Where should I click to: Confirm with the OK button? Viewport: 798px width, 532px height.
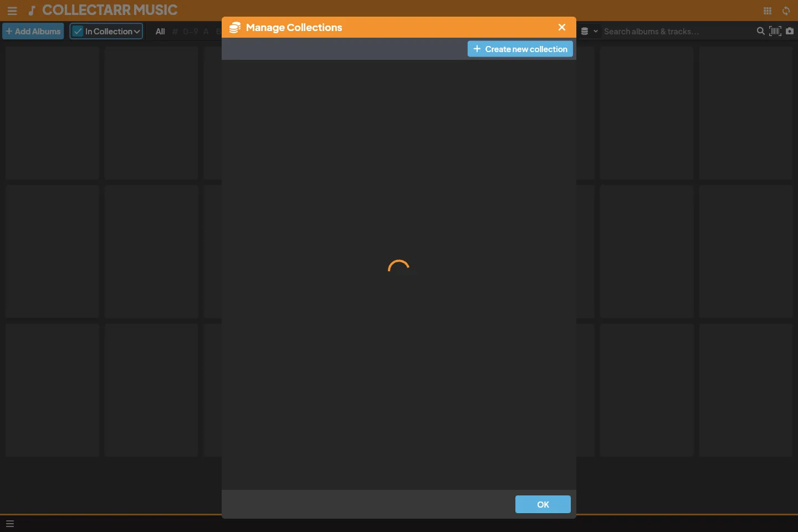tap(543, 504)
